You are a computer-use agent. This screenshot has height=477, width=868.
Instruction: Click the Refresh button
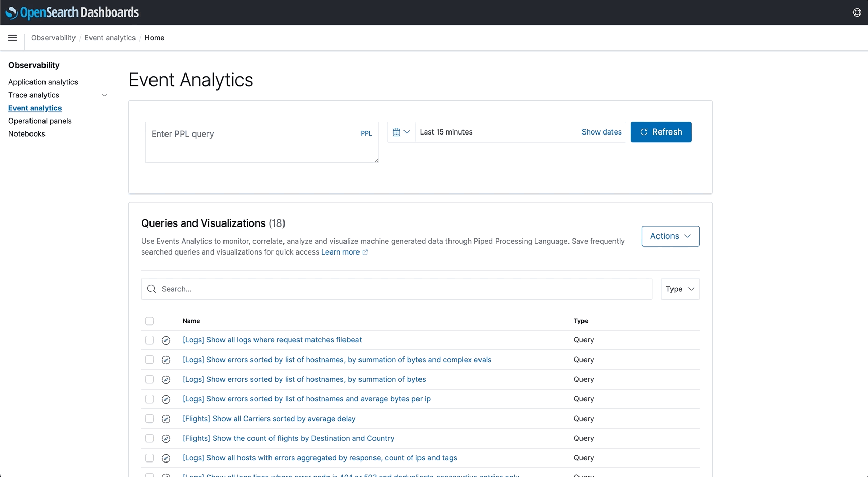(x=661, y=132)
